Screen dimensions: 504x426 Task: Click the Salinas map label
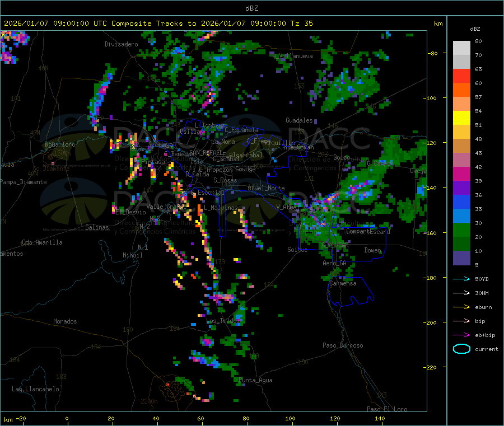97,227
